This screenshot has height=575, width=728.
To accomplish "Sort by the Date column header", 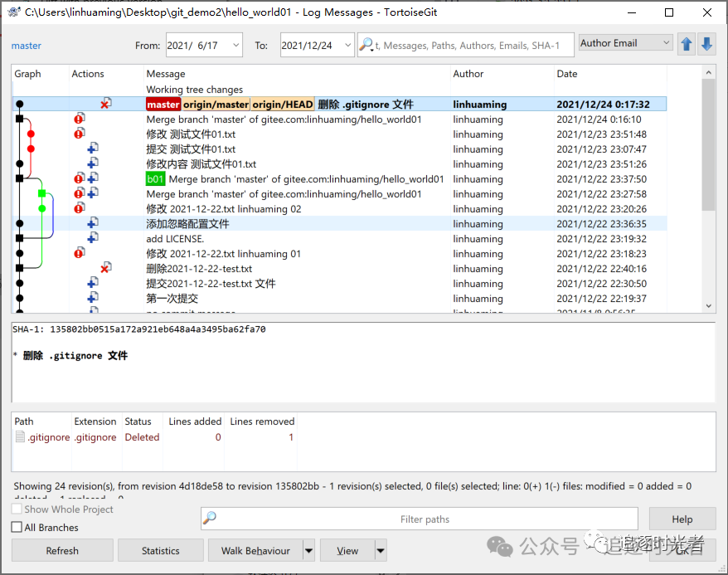I will (567, 74).
